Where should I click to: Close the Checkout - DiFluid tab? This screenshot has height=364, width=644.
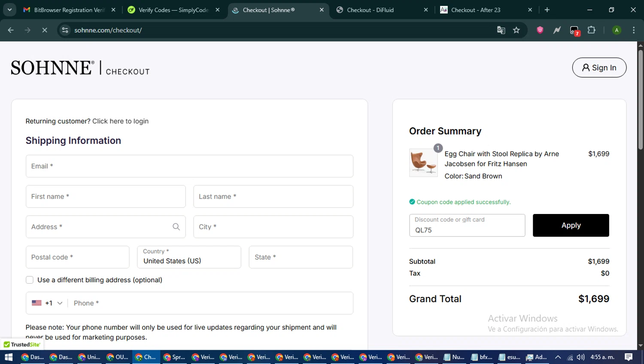[426, 10]
